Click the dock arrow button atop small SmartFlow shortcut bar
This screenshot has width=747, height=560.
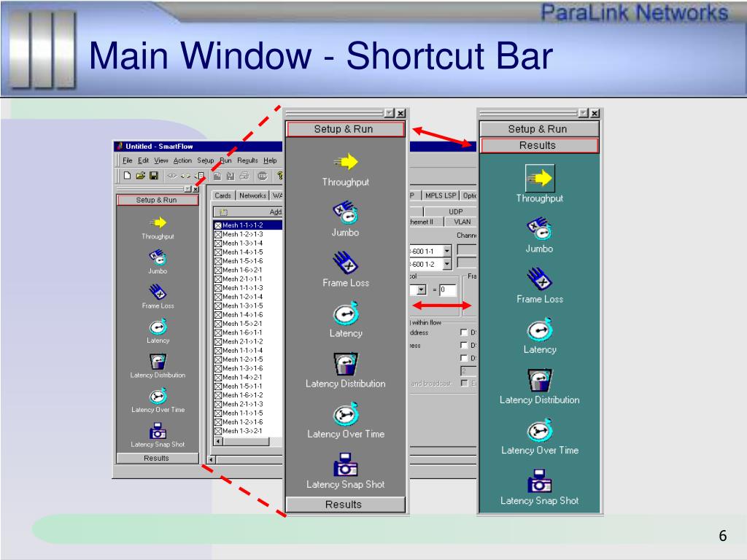coord(187,189)
